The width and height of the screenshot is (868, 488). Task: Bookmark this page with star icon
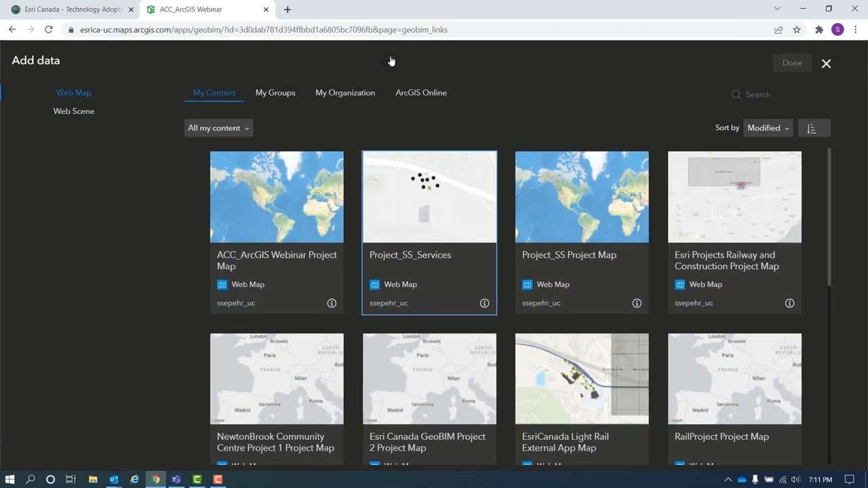(x=797, y=30)
